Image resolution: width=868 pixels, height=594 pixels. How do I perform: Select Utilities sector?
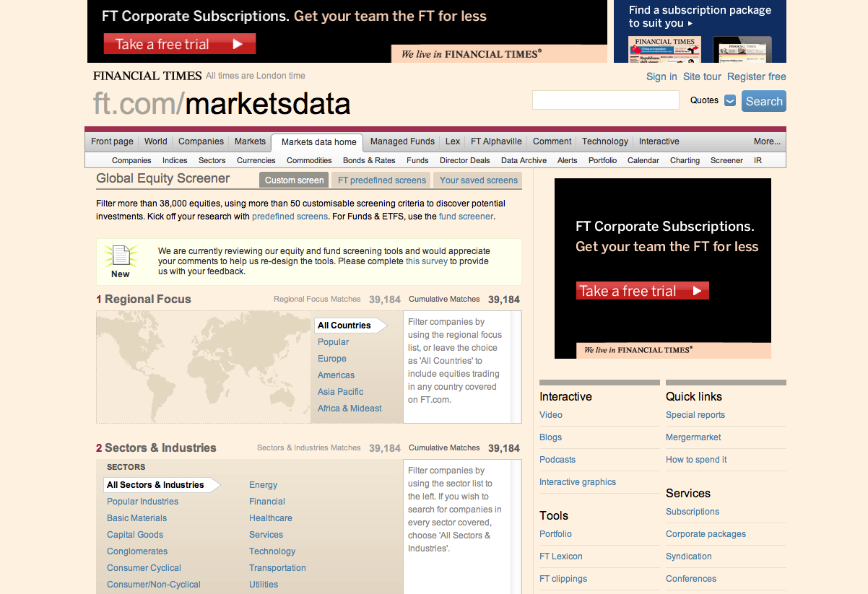pos(264,585)
